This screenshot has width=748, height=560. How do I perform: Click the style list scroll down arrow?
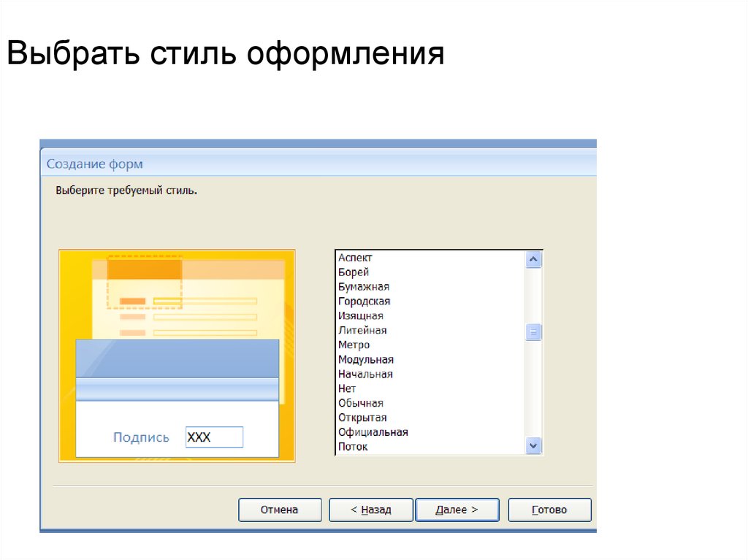[x=533, y=445]
